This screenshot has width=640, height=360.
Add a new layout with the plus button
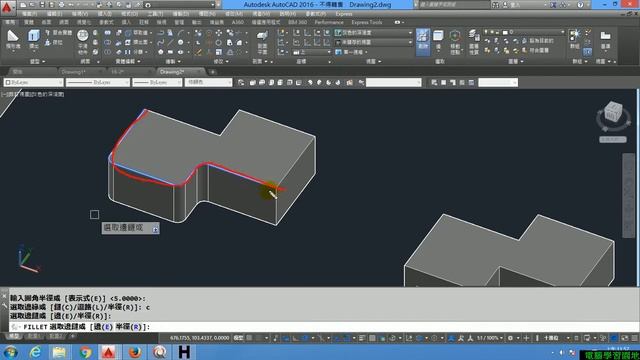72,336
